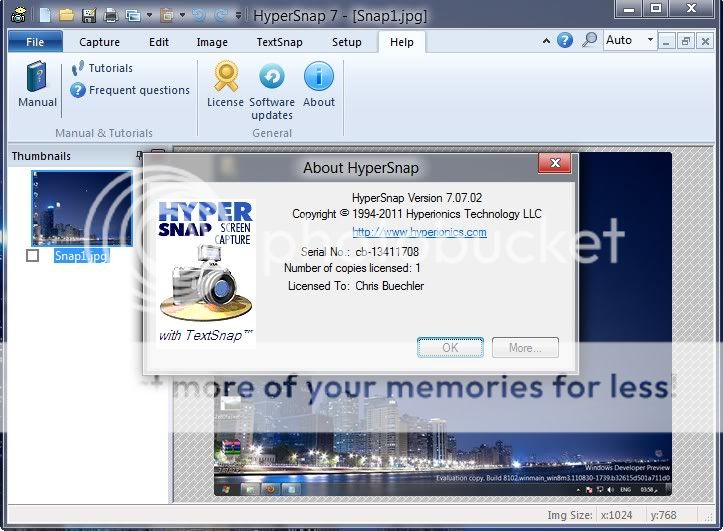Screen dimensions: 723x531
Task: Redo the last undone action
Action: click(x=221, y=16)
